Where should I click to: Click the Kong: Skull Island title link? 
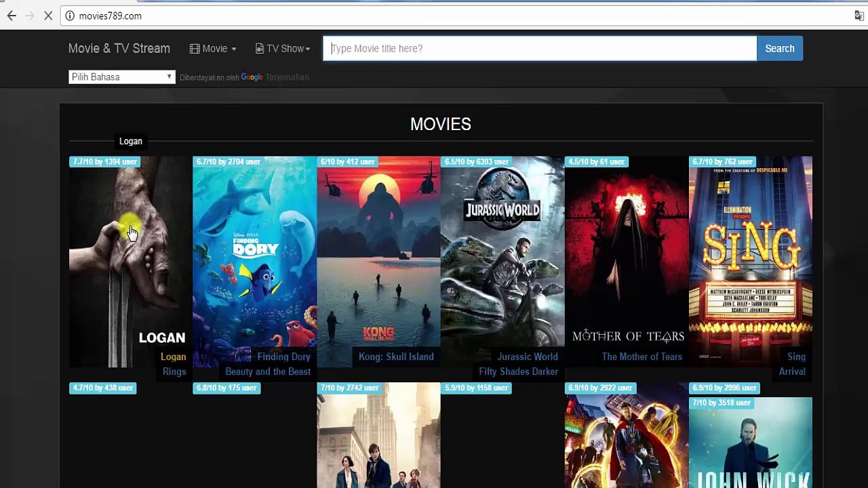(396, 357)
